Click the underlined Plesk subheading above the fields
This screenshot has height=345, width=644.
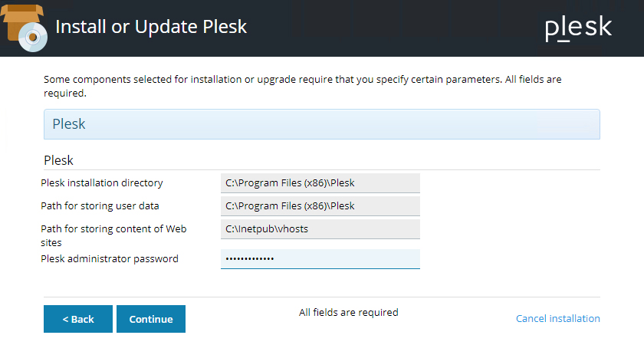pyautogui.click(x=58, y=161)
